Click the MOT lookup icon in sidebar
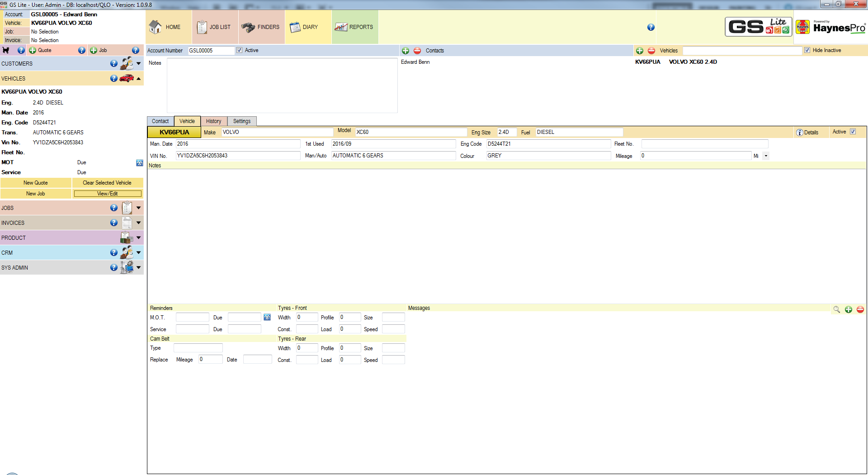 tap(140, 163)
